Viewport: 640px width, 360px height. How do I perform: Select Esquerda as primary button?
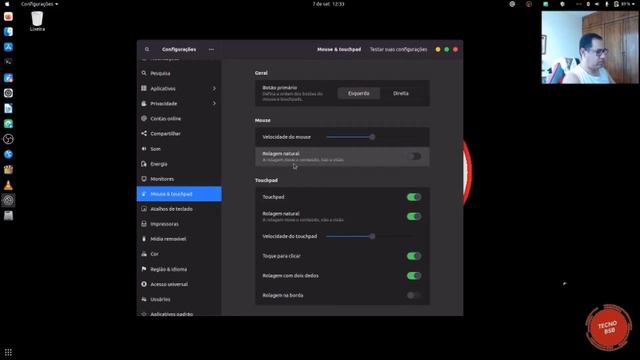359,93
